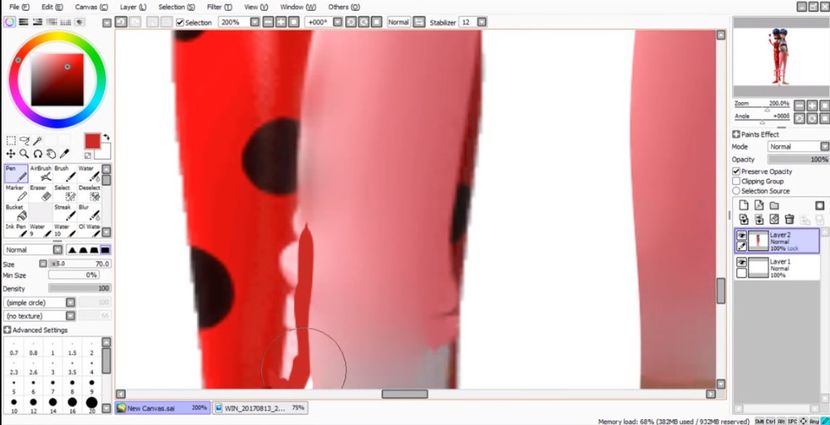
Task: Activate the magnifier zoom tool
Action: (24, 154)
